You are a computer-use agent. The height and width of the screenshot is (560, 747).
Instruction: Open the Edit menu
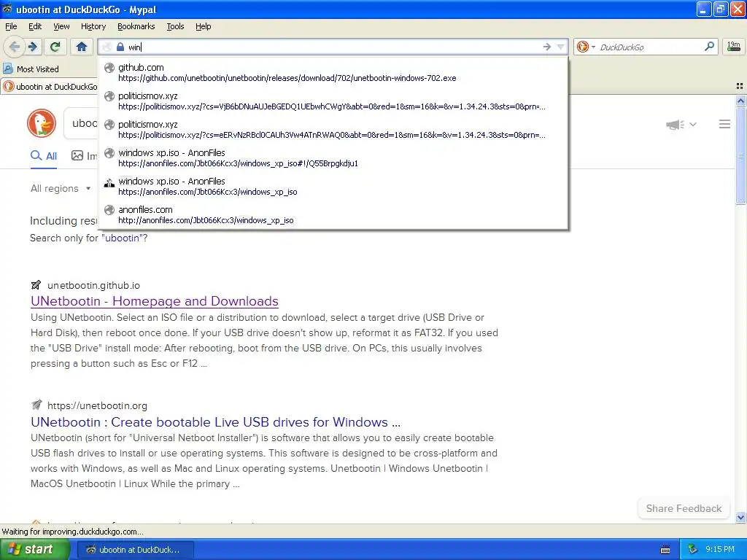(35, 26)
